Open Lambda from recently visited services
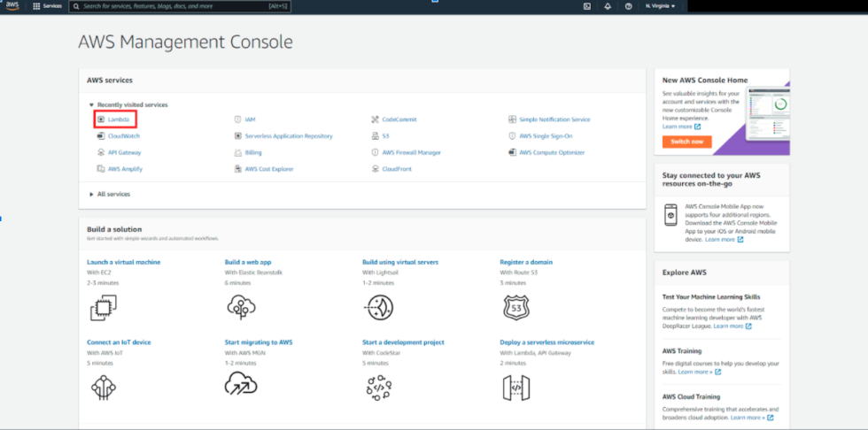868x430 pixels. (x=119, y=119)
